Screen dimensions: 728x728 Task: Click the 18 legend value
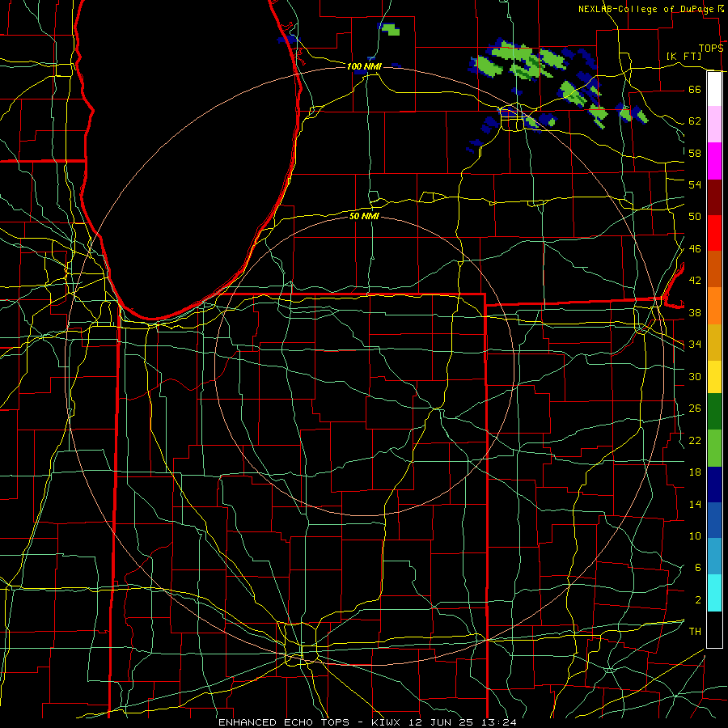pos(695,472)
